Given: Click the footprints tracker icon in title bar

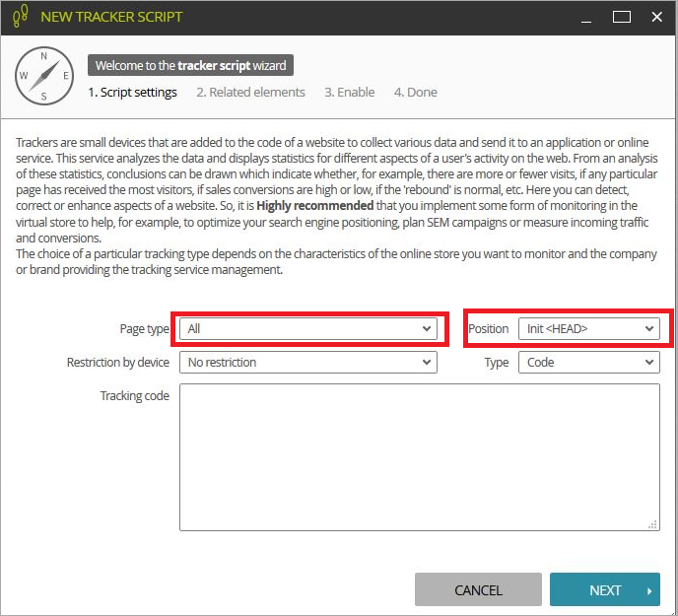Looking at the screenshot, I should [x=20, y=17].
